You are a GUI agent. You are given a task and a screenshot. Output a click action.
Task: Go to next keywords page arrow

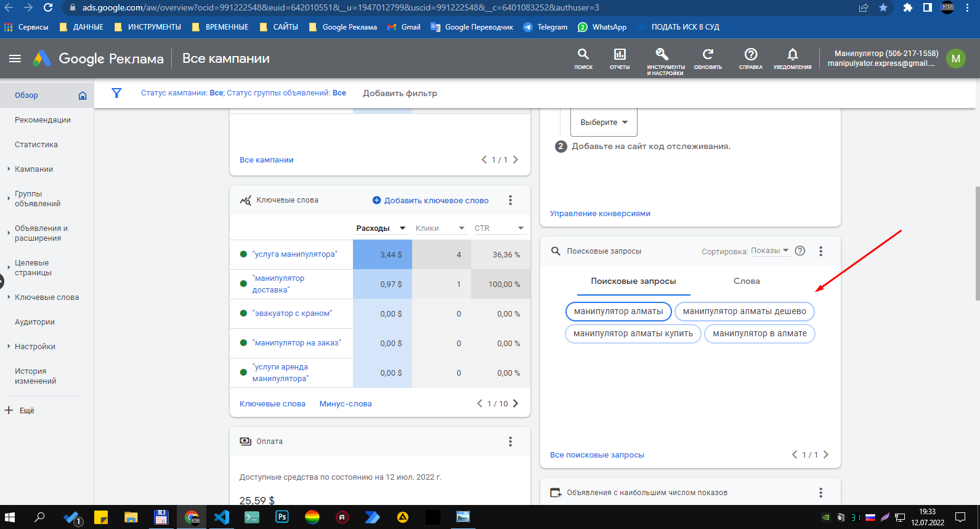click(x=516, y=403)
